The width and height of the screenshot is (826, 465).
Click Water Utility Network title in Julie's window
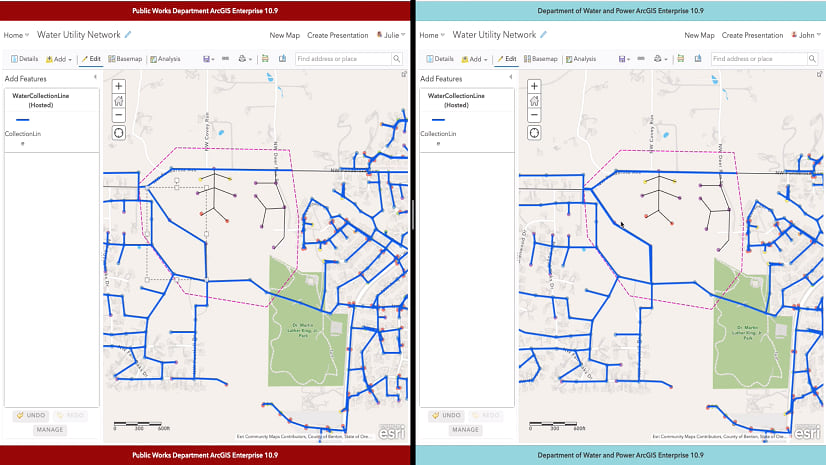click(x=78, y=35)
